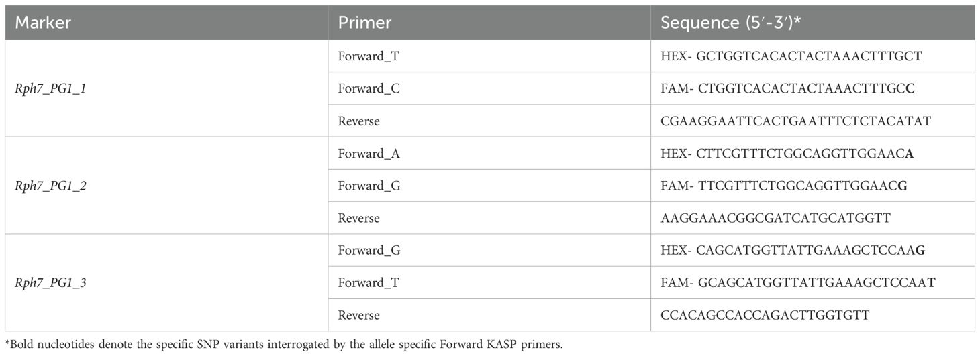Click Forward_G primer in the Rph7_PG1_3 group
Image resolution: width=980 pixels, height=356 pixels.
(369, 251)
